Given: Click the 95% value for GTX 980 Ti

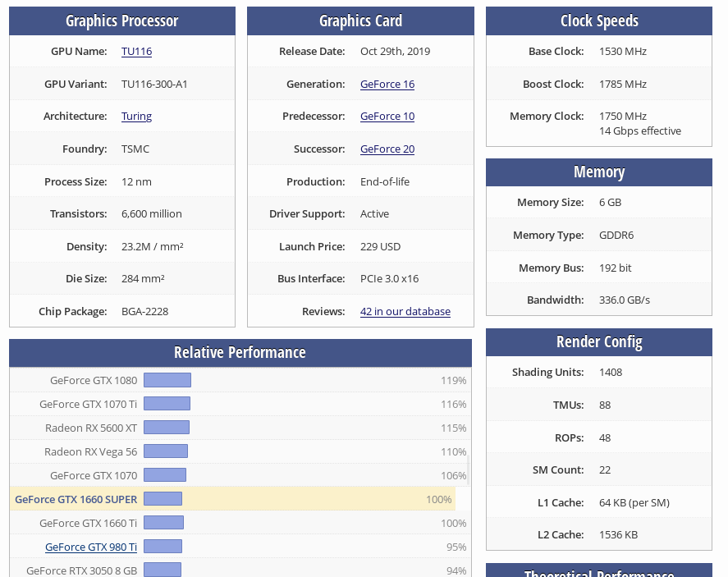Looking at the screenshot, I should pyautogui.click(x=456, y=547).
